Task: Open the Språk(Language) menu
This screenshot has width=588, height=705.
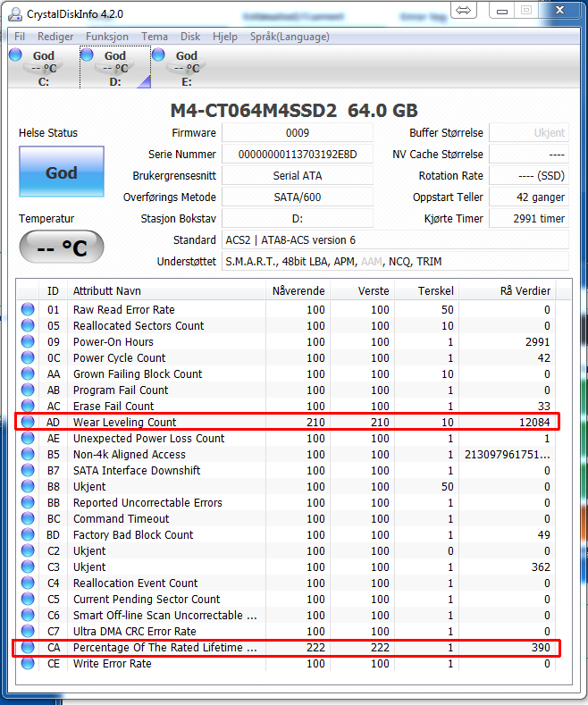Action: (290, 37)
